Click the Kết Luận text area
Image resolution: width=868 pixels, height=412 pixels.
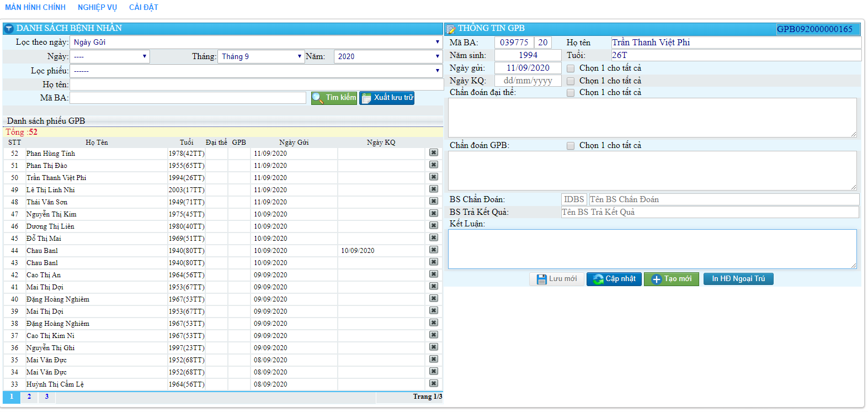point(652,249)
